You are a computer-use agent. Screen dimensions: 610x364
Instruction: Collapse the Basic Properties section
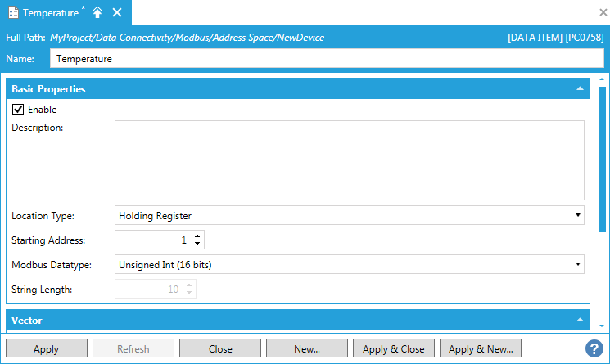click(580, 88)
